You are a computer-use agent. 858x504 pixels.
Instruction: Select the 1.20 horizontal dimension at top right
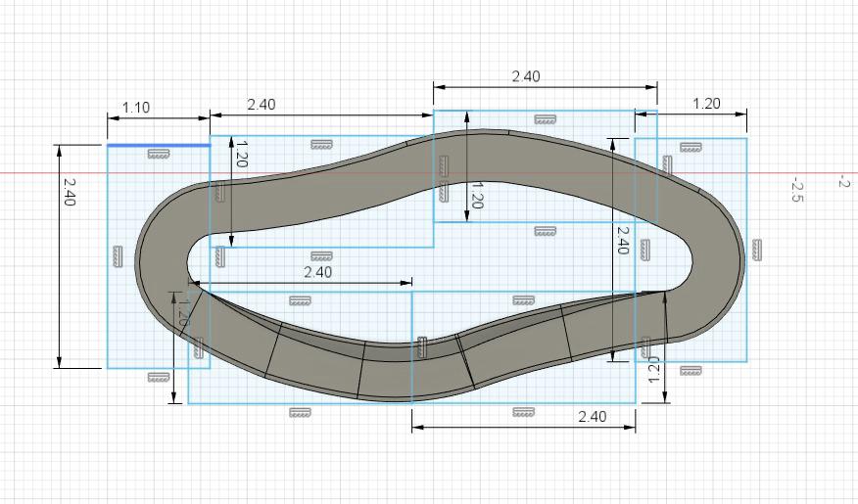pos(706,104)
